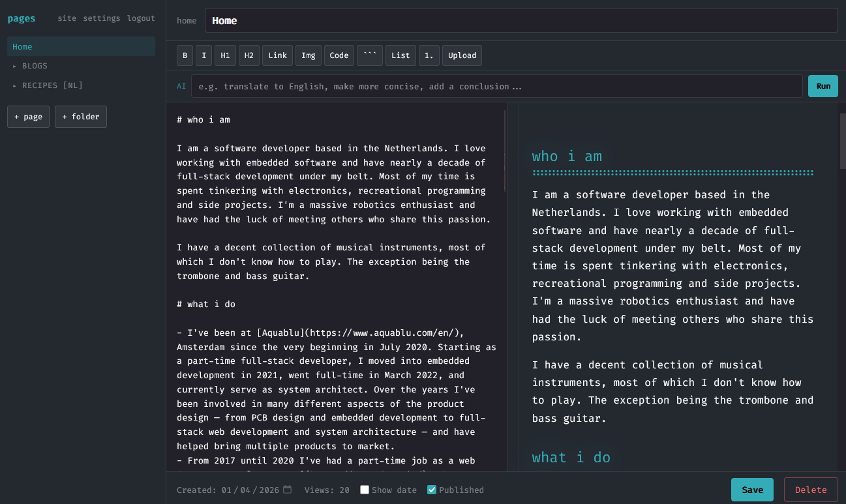Expand the BLOGS folder
Screen dimensions: 846x504
81,66
